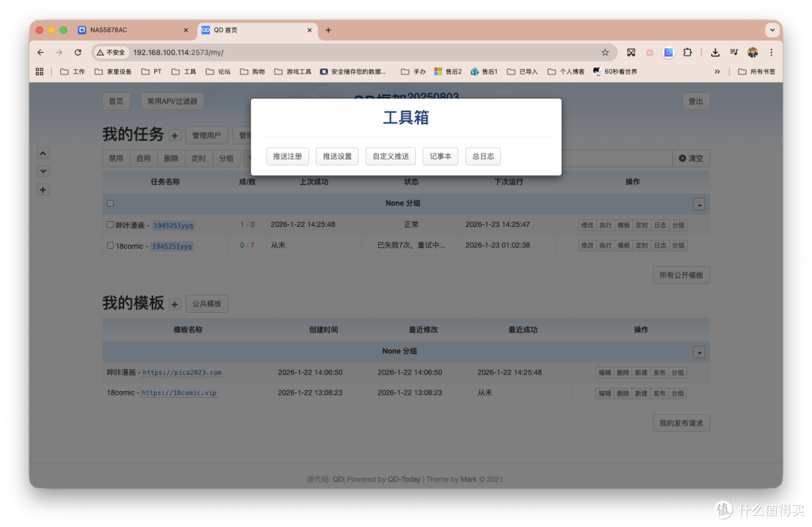Click the 公共模板 button
Viewport: 812px width, 527px height.
(x=207, y=304)
